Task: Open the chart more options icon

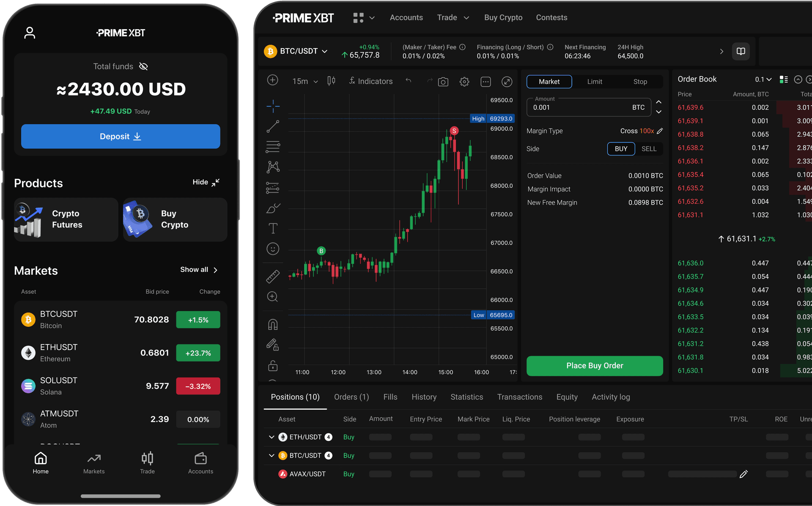Action: [x=486, y=82]
